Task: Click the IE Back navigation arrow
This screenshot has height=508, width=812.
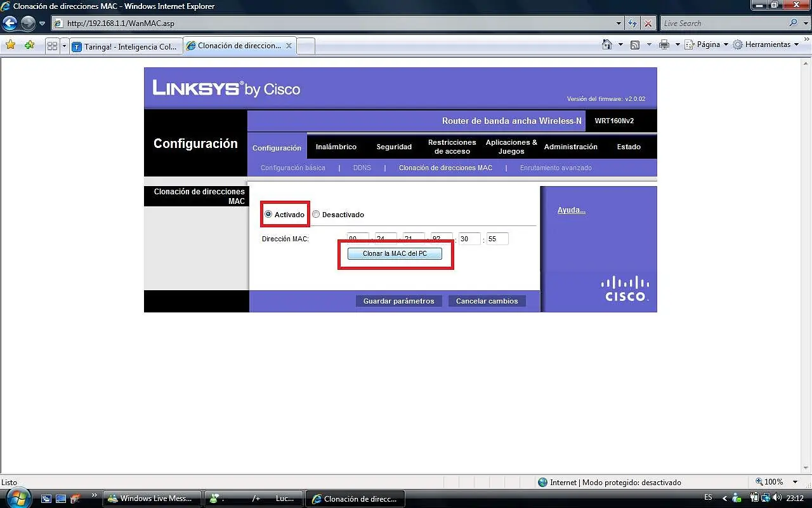Action: [x=10, y=23]
